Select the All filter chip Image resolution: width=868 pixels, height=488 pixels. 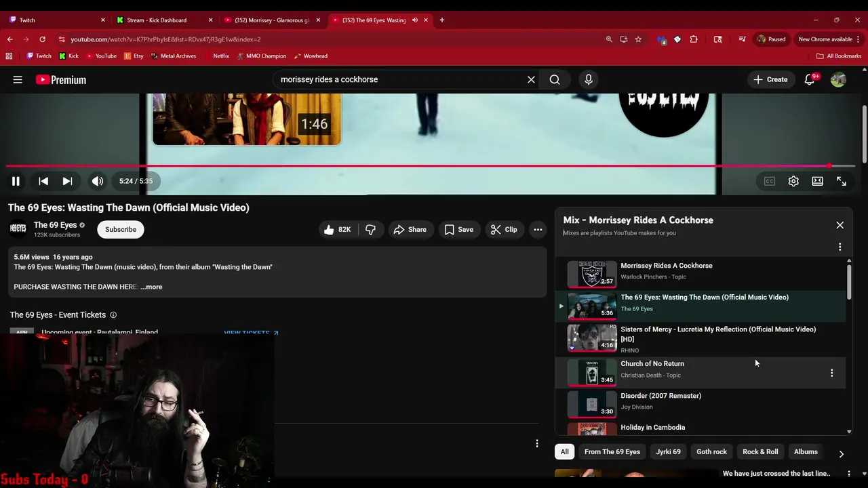(x=564, y=452)
